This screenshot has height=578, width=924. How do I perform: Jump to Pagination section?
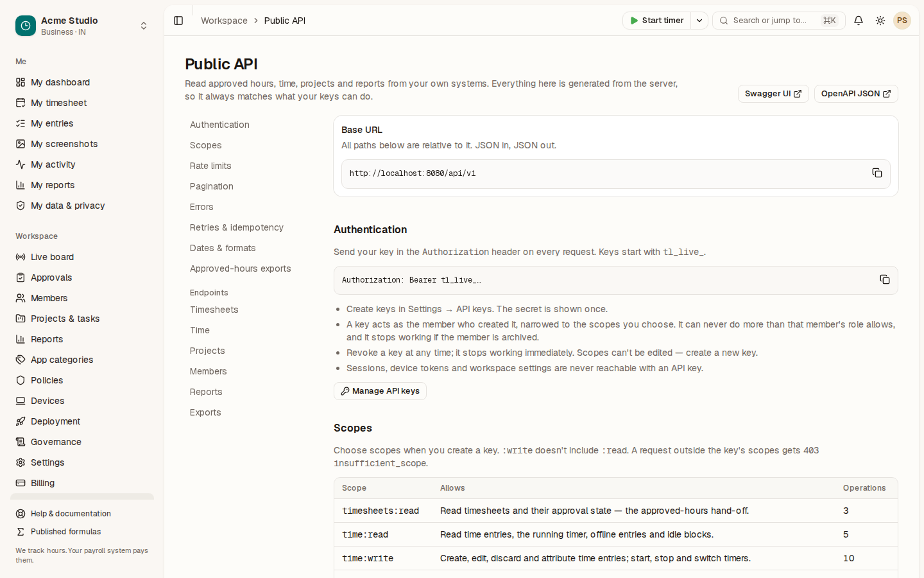point(212,186)
